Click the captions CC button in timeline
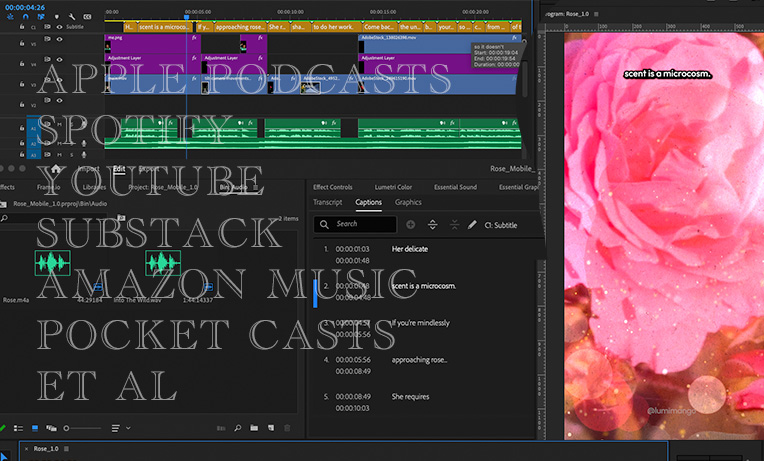This screenshot has width=764, height=461. [x=87, y=17]
